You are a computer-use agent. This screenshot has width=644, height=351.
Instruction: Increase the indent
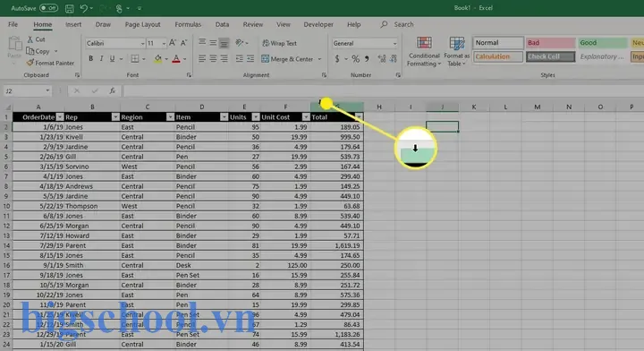click(x=250, y=59)
